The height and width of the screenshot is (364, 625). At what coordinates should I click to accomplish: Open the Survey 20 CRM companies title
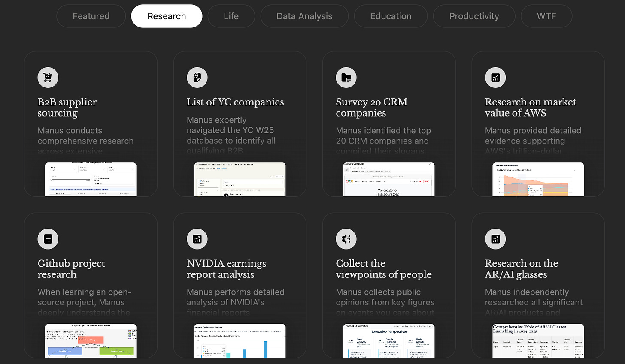tap(371, 107)
